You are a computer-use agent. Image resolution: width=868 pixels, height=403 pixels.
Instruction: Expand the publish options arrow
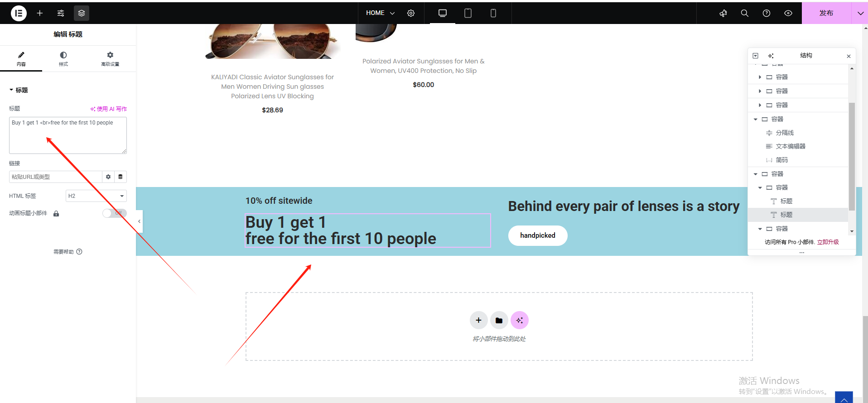pyautogui.click(x=860, y=13)
